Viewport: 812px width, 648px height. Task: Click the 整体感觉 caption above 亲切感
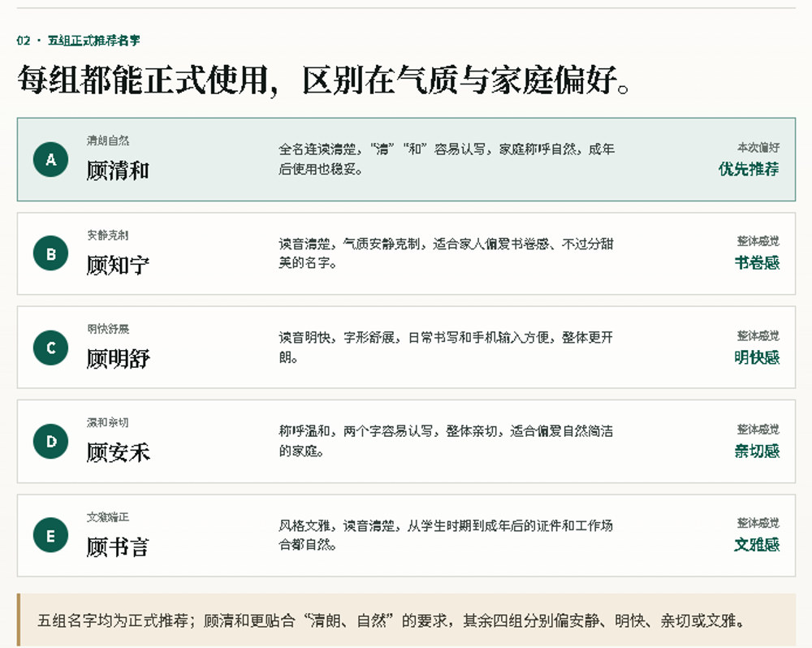(x=758, y=429)
